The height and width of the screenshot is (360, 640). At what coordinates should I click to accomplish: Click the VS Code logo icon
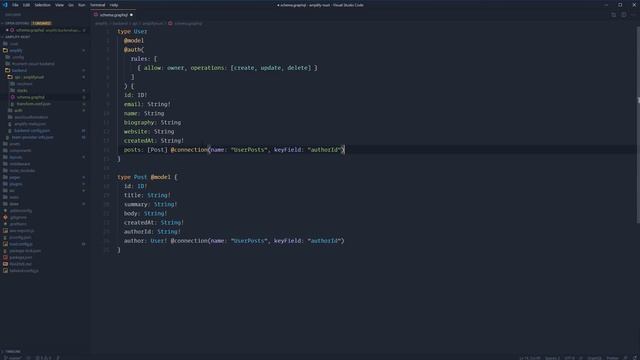pos(5,5)
